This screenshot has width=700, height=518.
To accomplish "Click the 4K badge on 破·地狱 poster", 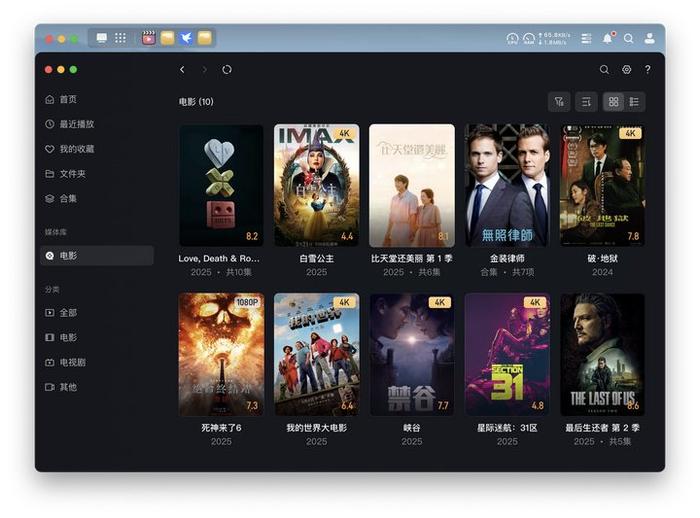I will (630, 133).
